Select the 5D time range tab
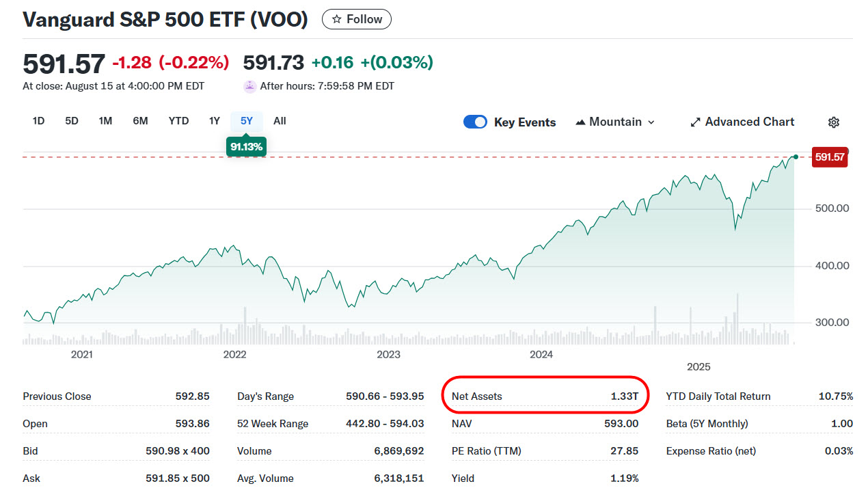Image resolution: width=868 pixels, height=499 pixels. [x=72, y=121]
